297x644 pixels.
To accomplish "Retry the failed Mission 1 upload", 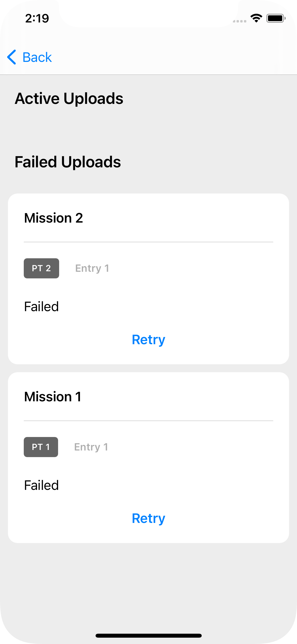I will 148,519.
